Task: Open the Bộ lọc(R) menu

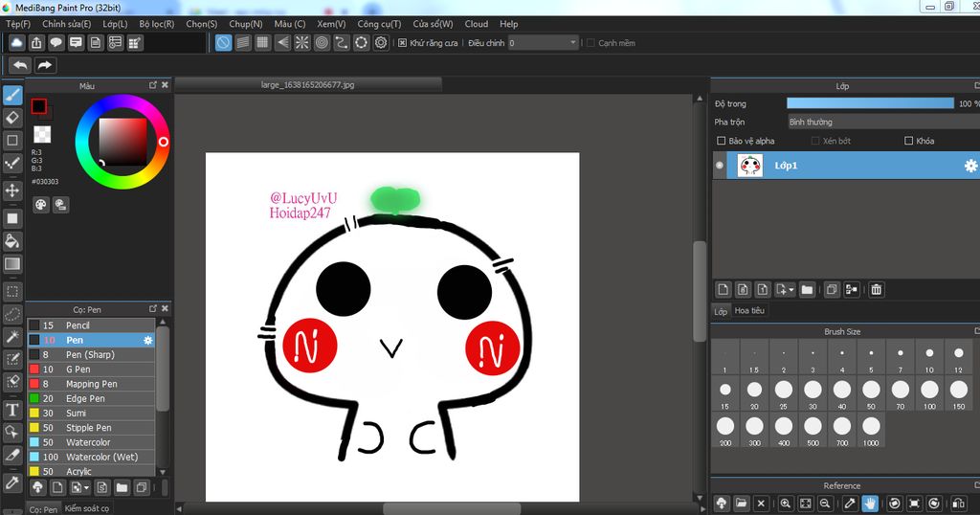Action: (157, 24)
